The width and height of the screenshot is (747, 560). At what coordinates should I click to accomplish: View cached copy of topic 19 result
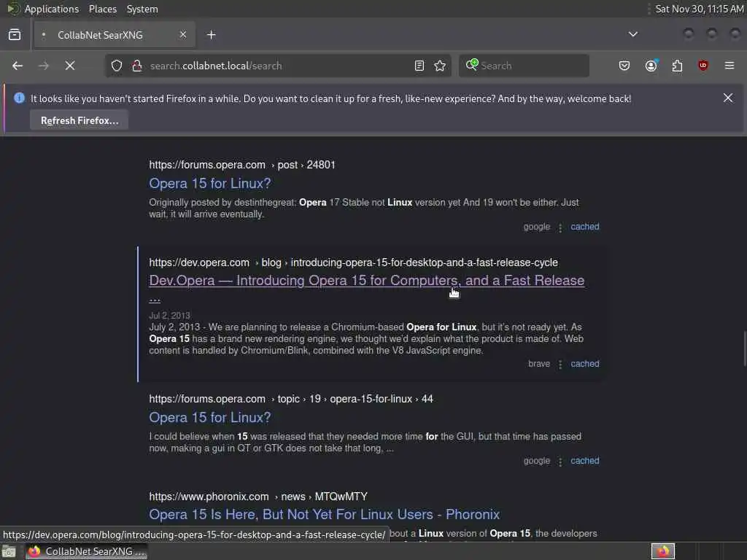584,461
